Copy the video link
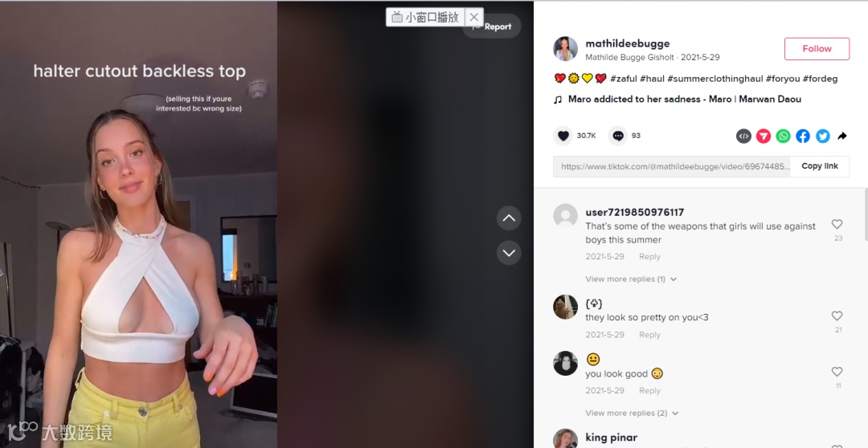 [820, 166]
